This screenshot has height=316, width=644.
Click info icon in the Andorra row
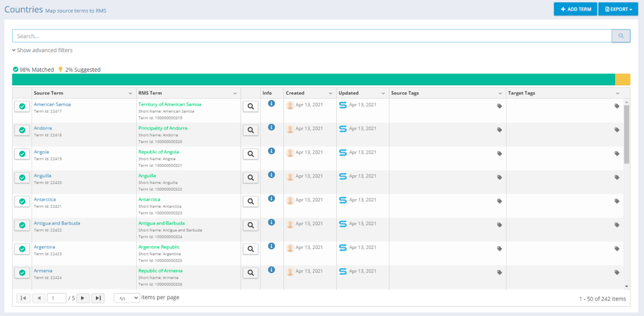tap(272, 127)
